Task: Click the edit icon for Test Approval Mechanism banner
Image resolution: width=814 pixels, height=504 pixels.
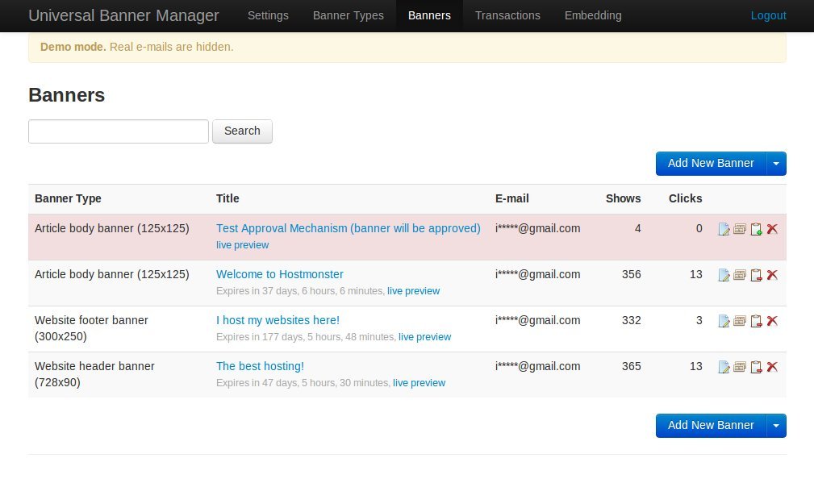Action: [724, 230]
